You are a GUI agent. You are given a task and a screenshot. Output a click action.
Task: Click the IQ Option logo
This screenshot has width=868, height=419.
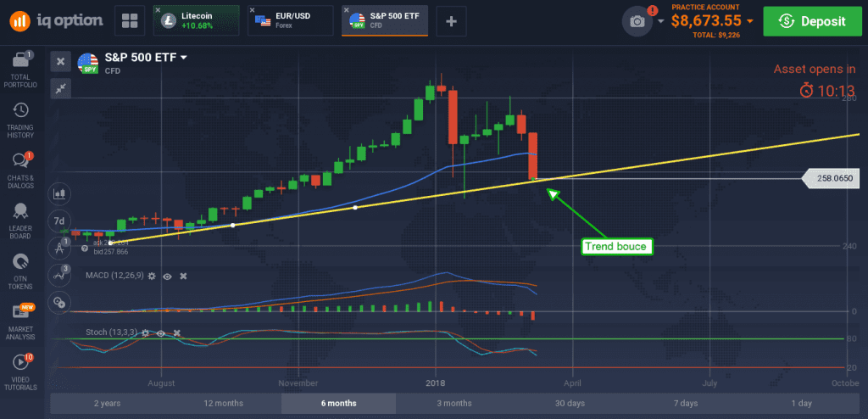(57, 21)
